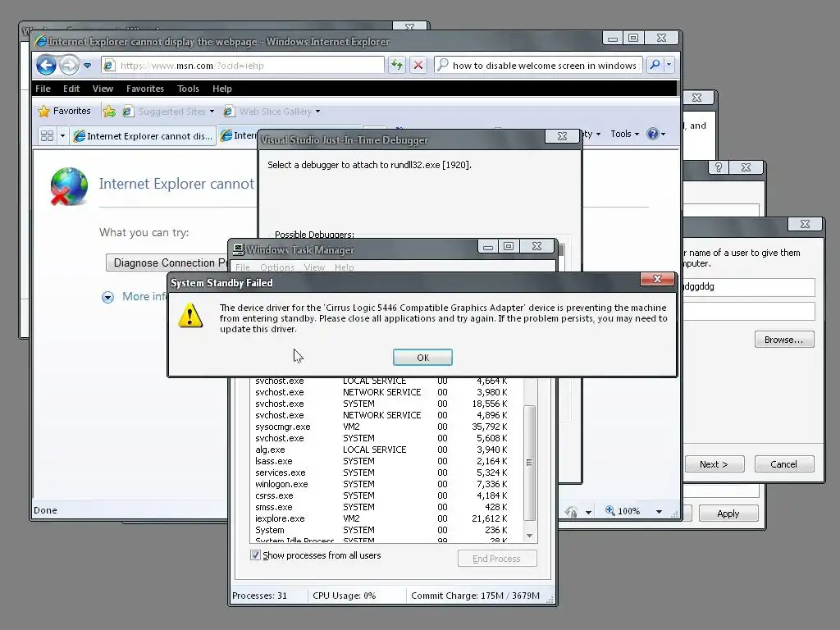Screen dimensions: 840x630
Task: Select the sysocmgr.exe process row
Action: click(383, 427)
